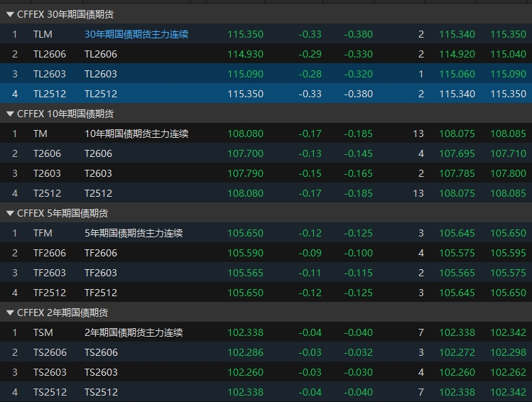Select the TS2603 code in the code column

50,372
